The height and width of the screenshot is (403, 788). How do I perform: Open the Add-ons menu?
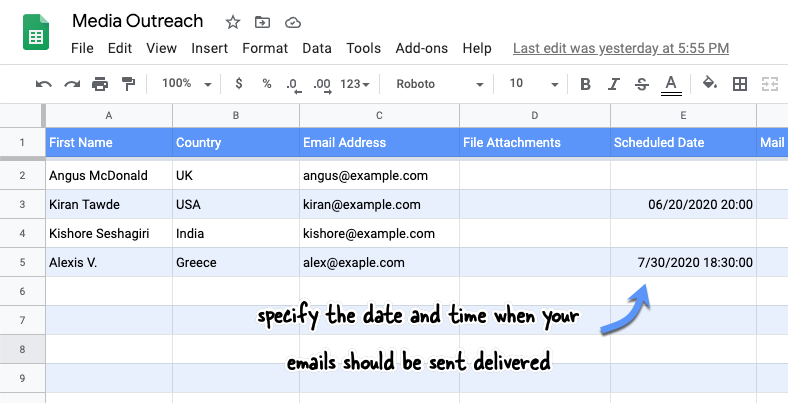point(422,48)
